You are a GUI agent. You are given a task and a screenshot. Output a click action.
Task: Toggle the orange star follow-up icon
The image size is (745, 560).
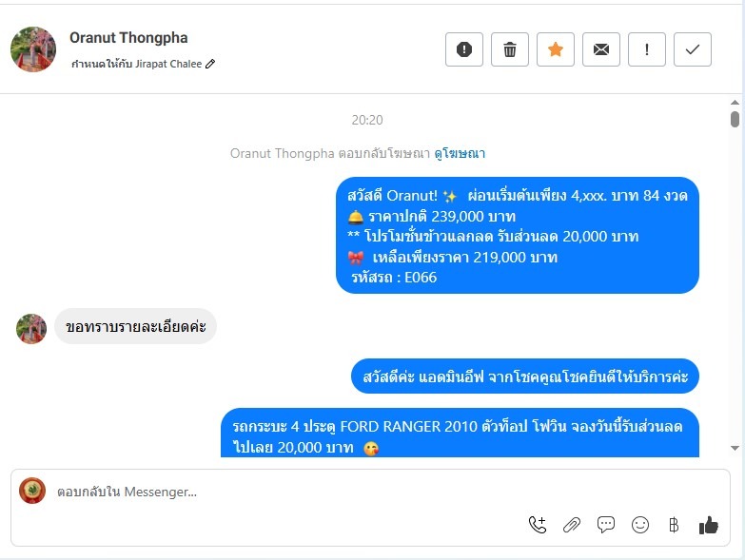556,49
